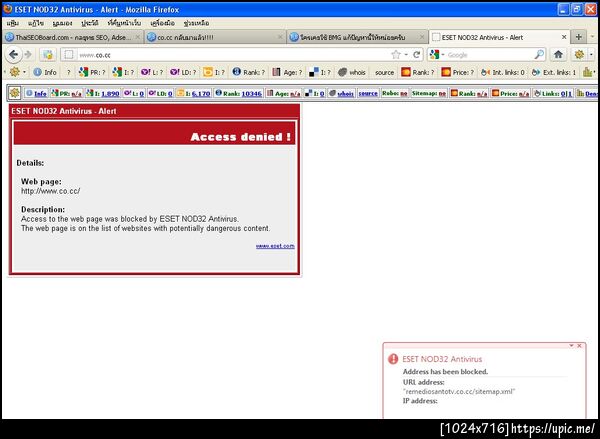Click the red alert icon in ESET notification
Image resolution: width=600 pixels, height=439 pixels.
pos(393,359)
